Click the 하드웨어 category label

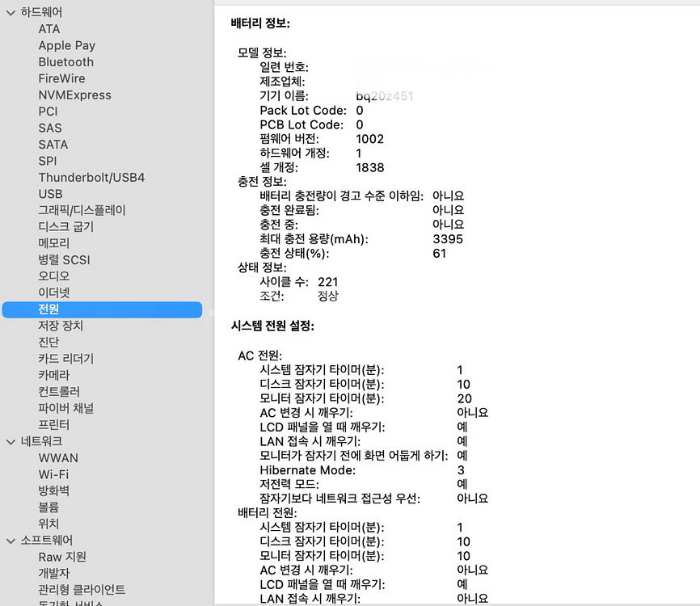(x=41, y=12)
